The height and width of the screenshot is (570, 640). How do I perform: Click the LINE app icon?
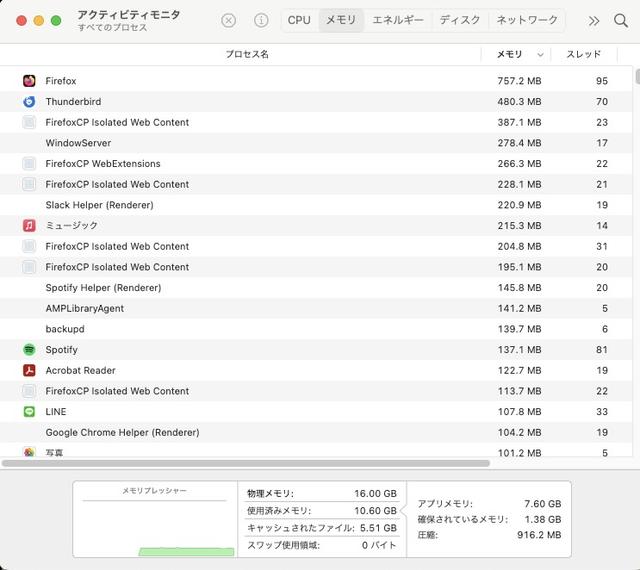[x=29, y=412]
